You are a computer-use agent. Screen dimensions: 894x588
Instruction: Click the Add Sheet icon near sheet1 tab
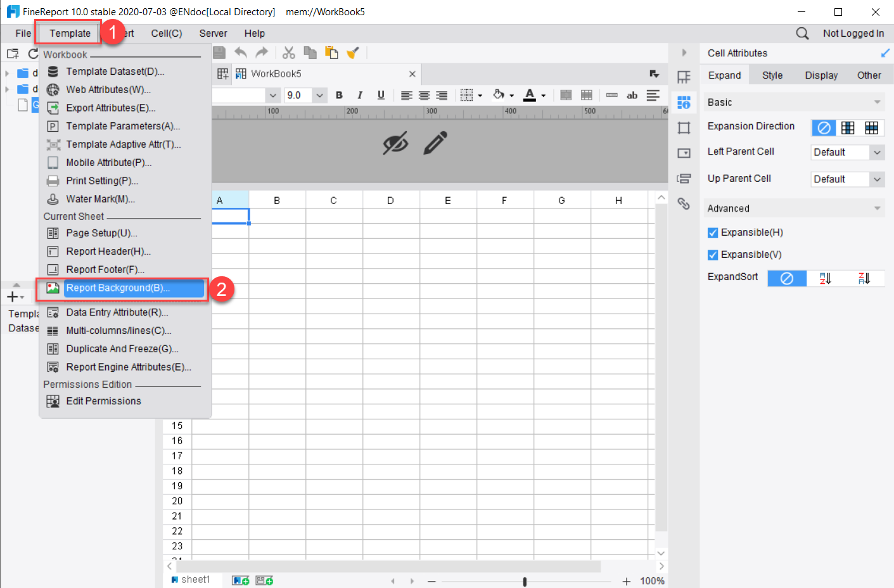point(240,580)
